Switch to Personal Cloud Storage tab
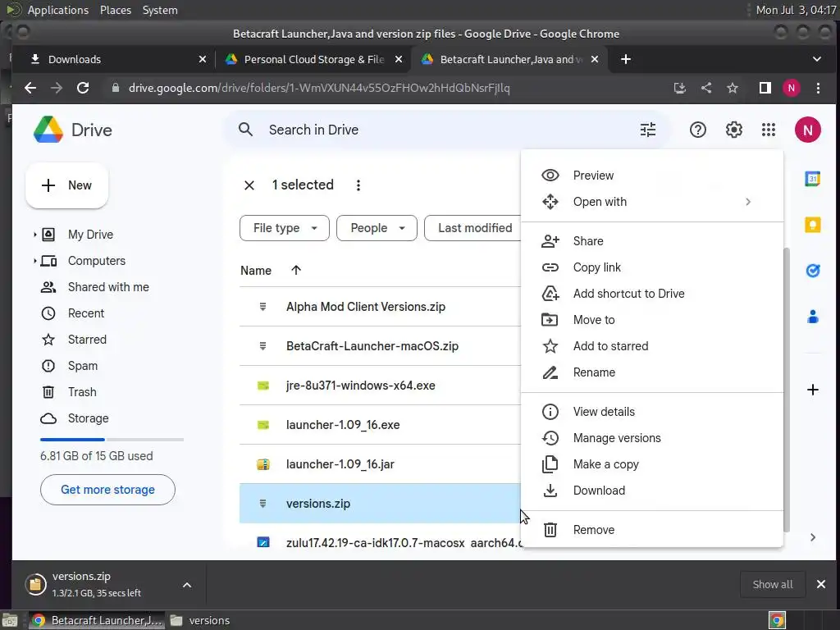840x630 pixels. [x=313, y=59]
